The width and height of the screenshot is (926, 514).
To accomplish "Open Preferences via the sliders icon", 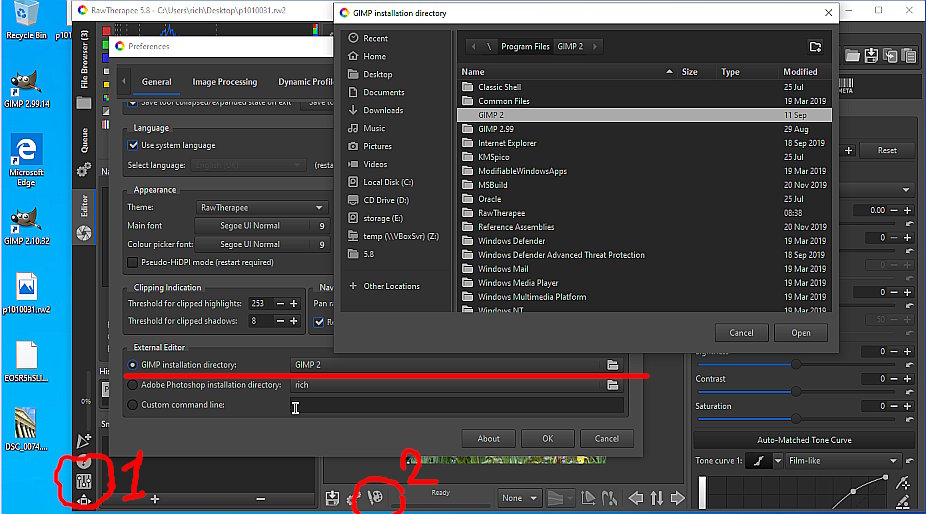I will [84, 481].
